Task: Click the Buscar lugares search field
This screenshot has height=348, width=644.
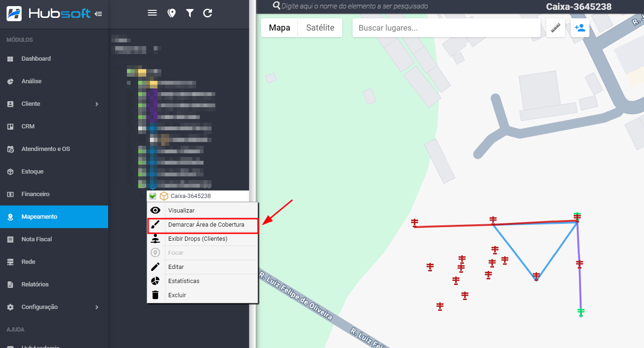Action: click(447, 28)
